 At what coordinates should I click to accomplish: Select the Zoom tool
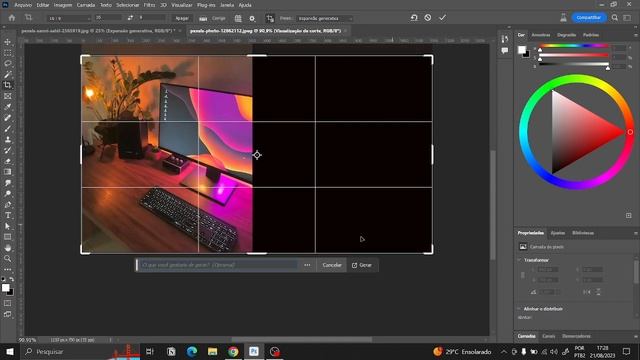pos(8,258)
